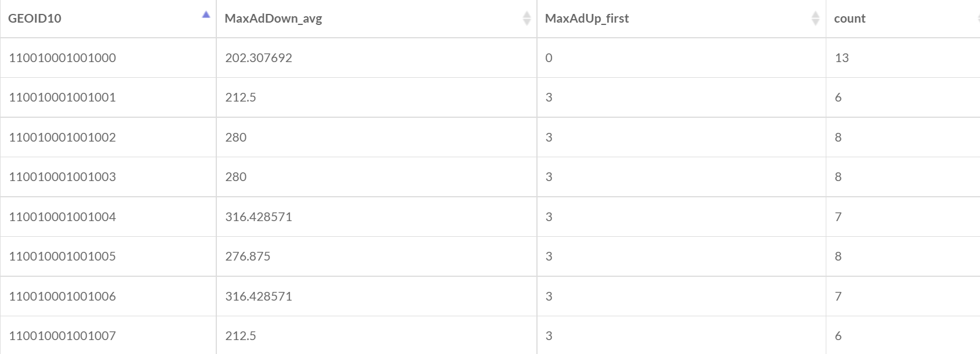Click the MaxAdUp_first header label
Viewport: 980px width, 354px height.
click(x=587, y=19)
